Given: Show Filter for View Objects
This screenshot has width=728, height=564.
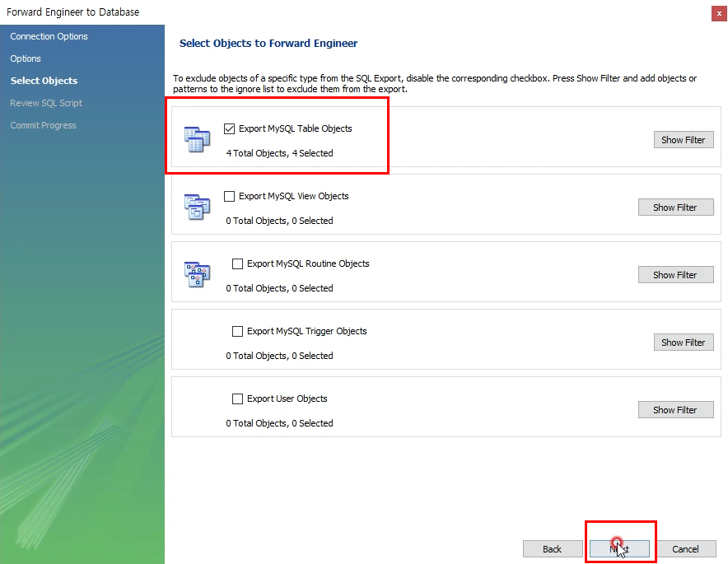Looking at the screenshot, I should click(675, 207).
